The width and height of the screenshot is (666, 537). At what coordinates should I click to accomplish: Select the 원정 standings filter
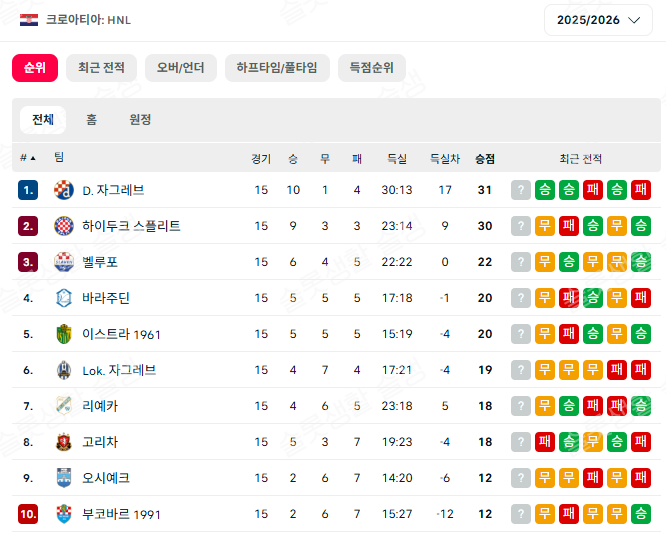(x=140, y=120)
